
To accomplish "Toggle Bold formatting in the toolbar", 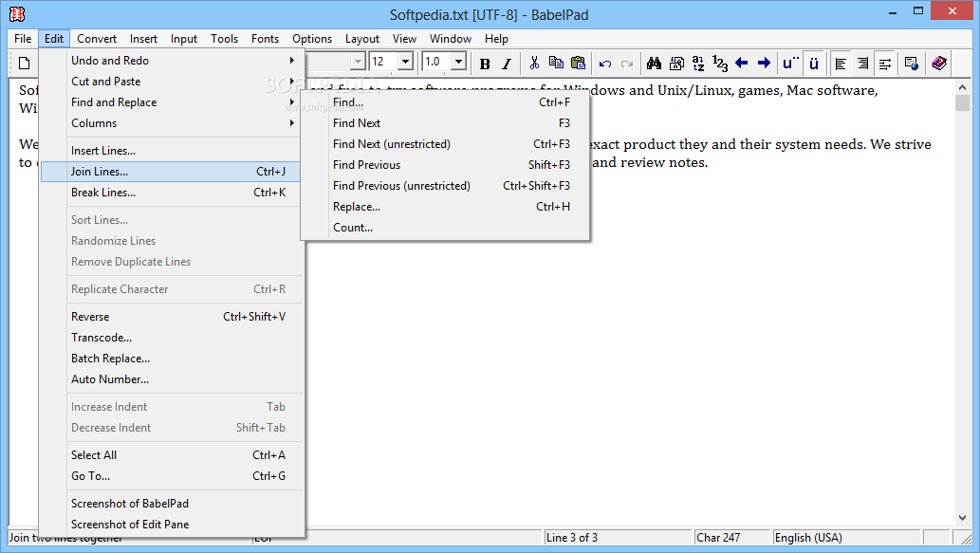I will (485, 64).
